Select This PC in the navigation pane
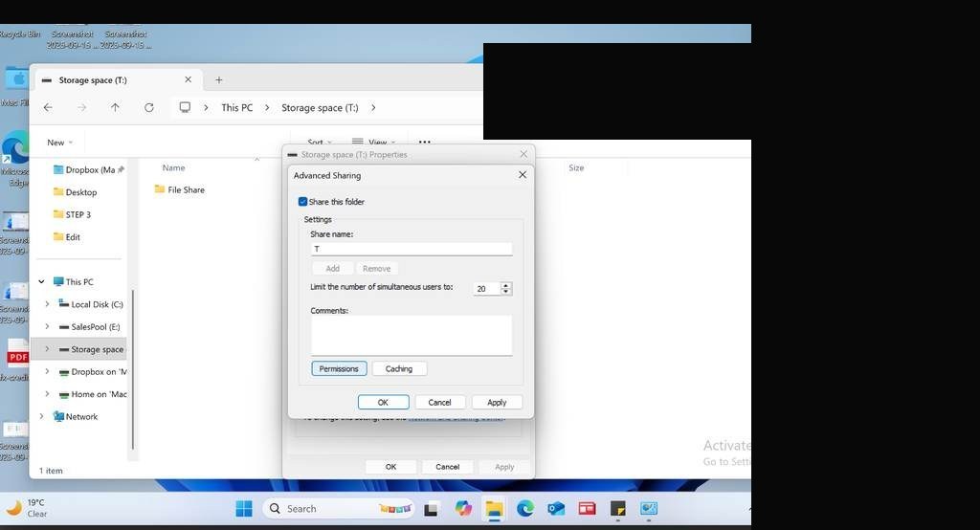 73,282
